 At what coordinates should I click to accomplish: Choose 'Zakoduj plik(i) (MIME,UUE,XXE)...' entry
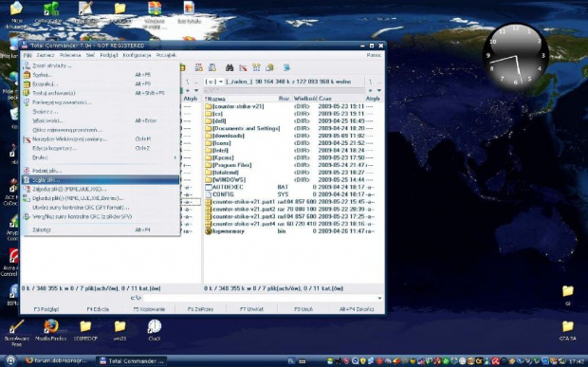tap(101, 189)
